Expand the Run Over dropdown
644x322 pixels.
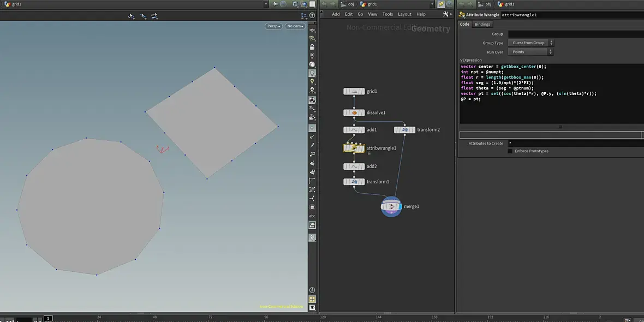click(530, 52)
